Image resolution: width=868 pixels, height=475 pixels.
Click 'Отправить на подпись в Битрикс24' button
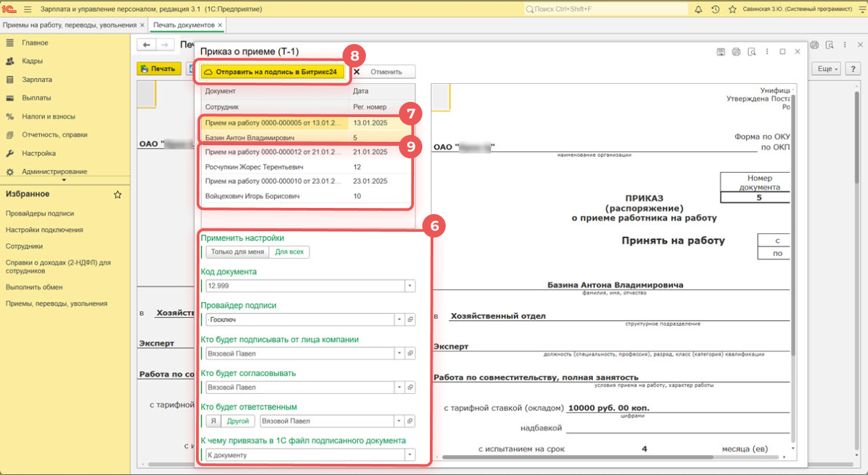274,72
